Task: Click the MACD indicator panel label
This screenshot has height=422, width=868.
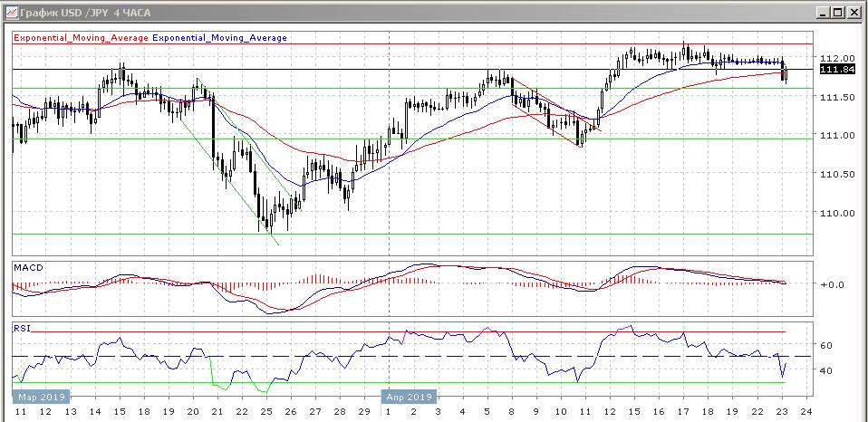Action: coord(27,267)
